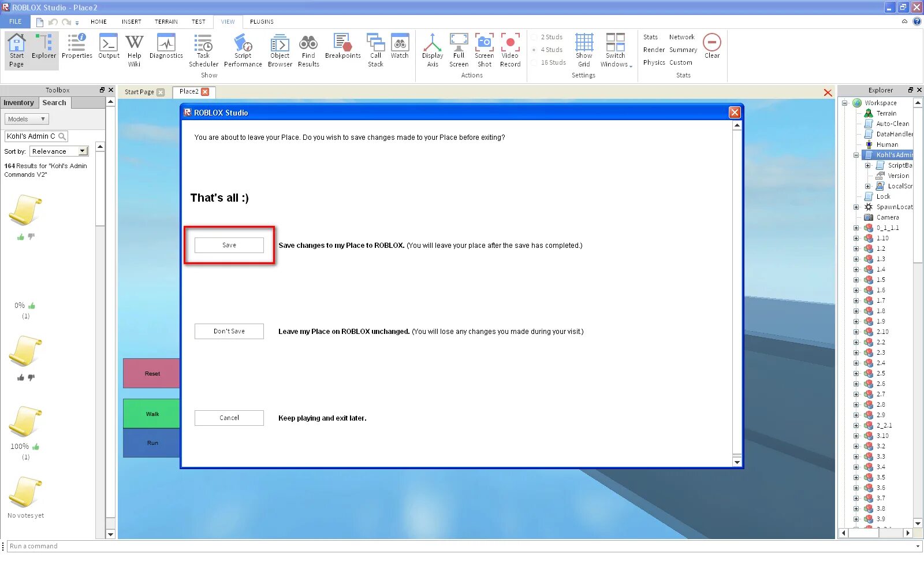Open Task Scheduler
The height and width of the screenshot is (572, 924).
203,50
